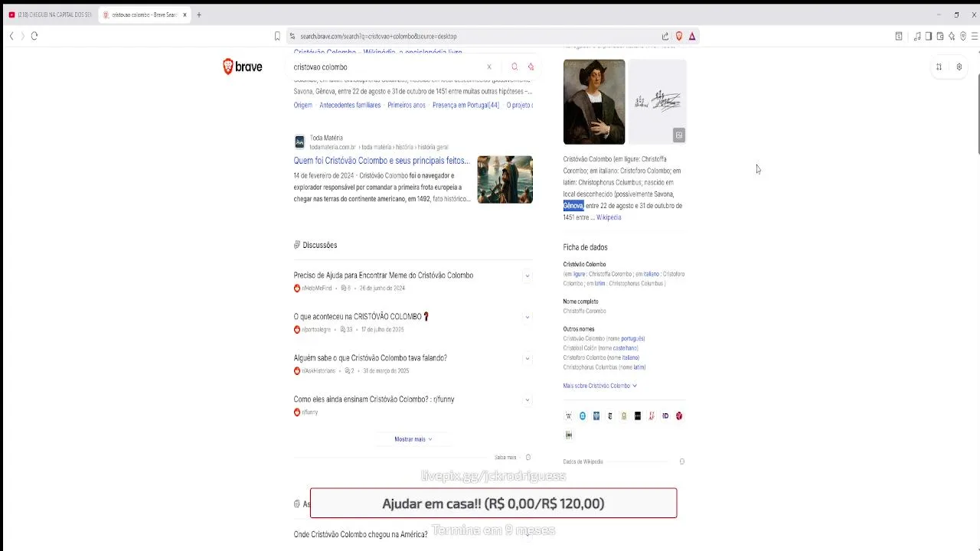Click the browser forward arrow
The image size is (980, 551).
point(22,36)
